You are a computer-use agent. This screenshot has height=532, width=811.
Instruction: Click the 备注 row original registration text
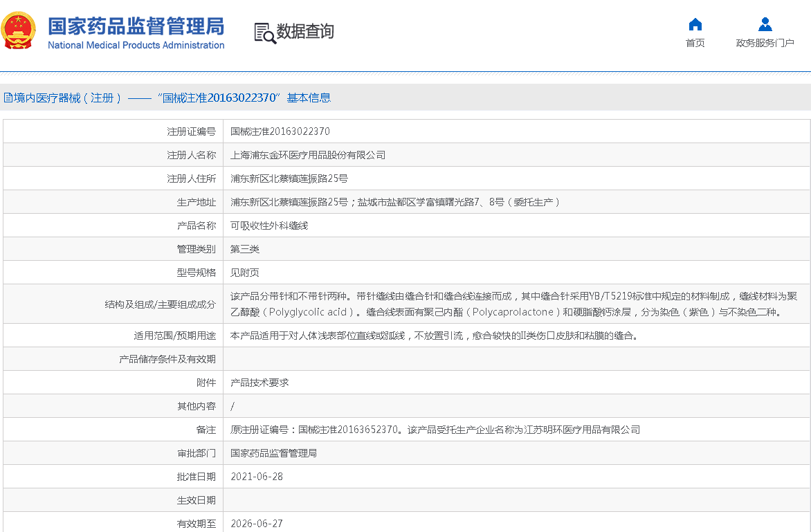coord(435,430)
